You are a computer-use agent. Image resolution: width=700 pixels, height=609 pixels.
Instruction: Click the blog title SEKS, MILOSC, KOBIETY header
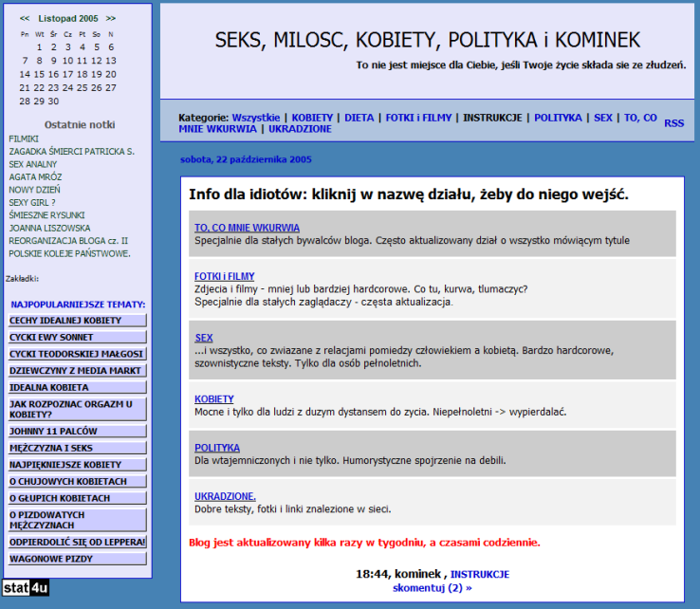[427, 40]
